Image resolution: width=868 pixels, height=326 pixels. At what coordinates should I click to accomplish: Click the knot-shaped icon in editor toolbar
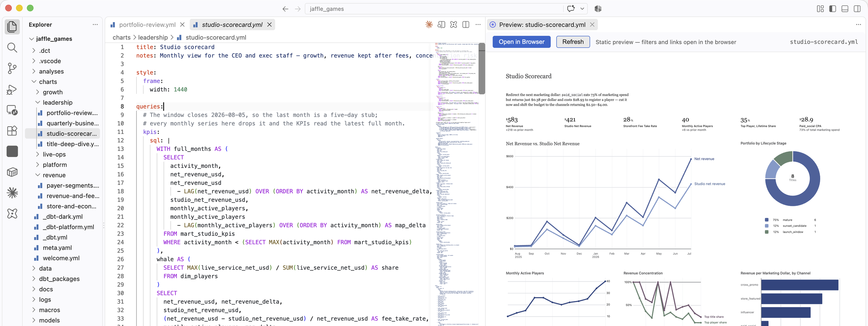click(x=454, y=25)
